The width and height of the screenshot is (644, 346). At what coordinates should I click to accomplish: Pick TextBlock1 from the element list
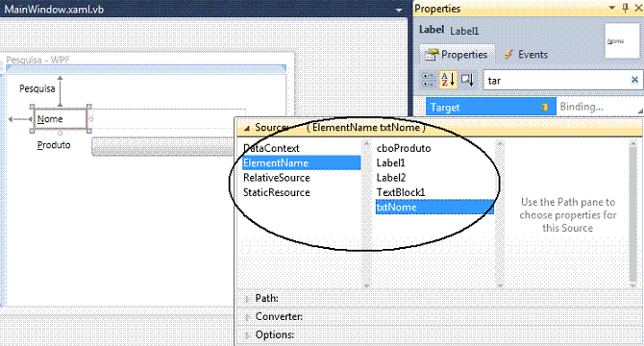coord(401,192)
